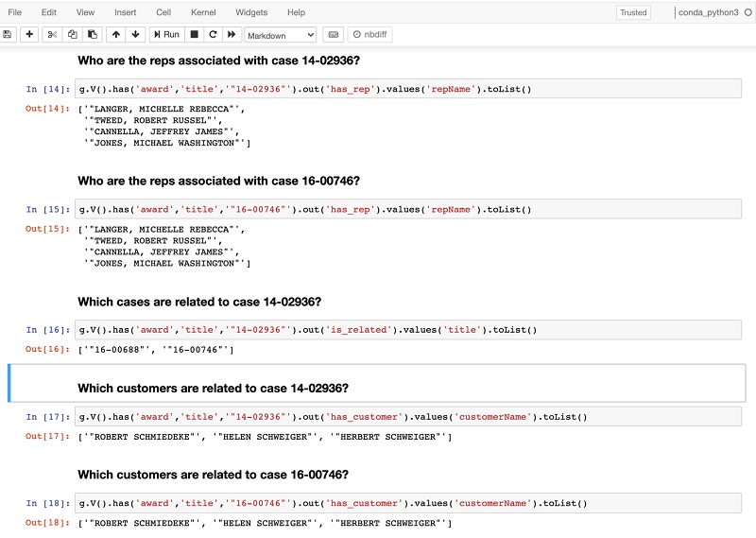Cut selected cells with the scissors icon
Viewport: 756px width, 538px height.
[52, 34]
